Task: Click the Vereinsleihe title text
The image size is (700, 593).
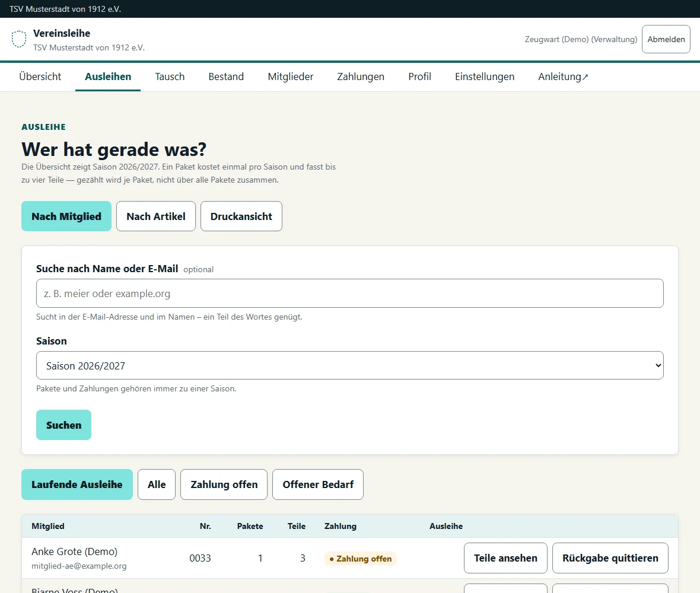Action: coord(62,33)
